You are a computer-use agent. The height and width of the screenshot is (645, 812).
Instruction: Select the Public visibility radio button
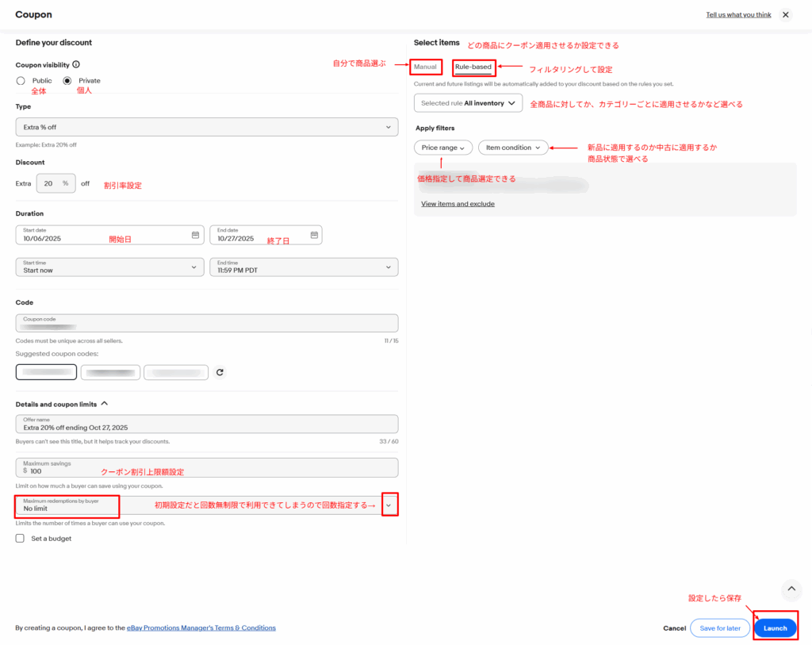21,81
